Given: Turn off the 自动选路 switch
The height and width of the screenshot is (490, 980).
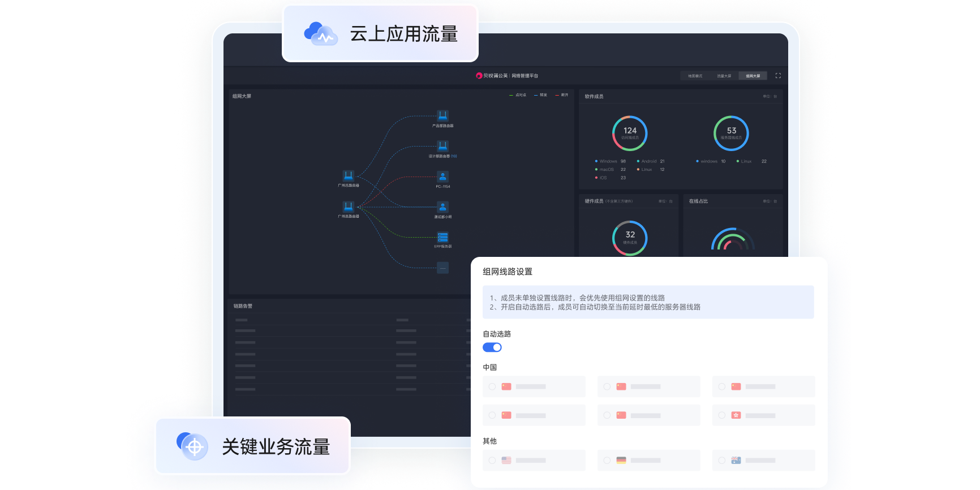Looking at the screenshot, I should coord(492,347).
